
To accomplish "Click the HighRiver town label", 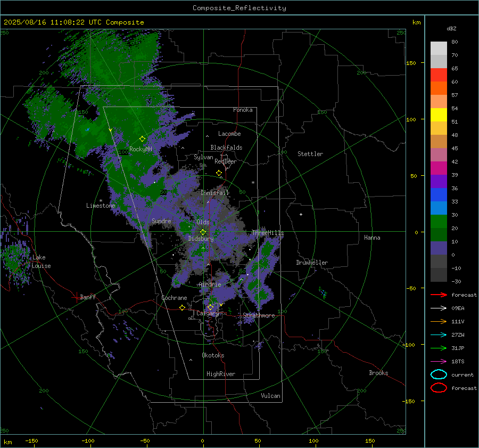I will tap(220, 374).
